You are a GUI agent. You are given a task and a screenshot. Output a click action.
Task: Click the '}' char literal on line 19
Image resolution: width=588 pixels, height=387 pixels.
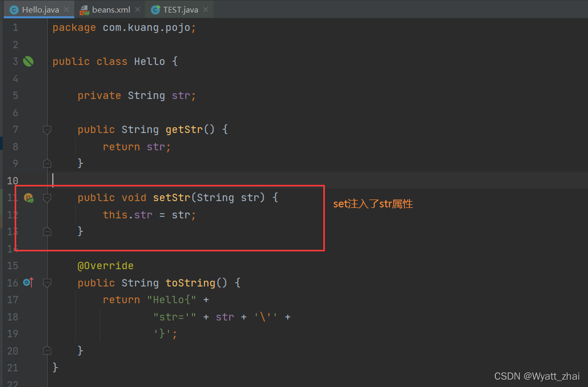(162, 334)
